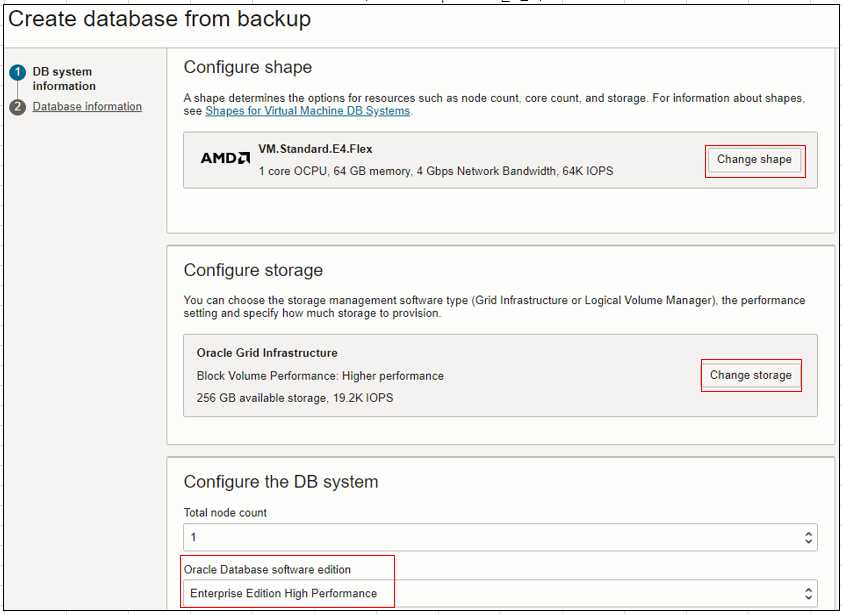Viewport: 842px width, 614px height.
Task: Click the Change shape button
Action: (754, 160)
